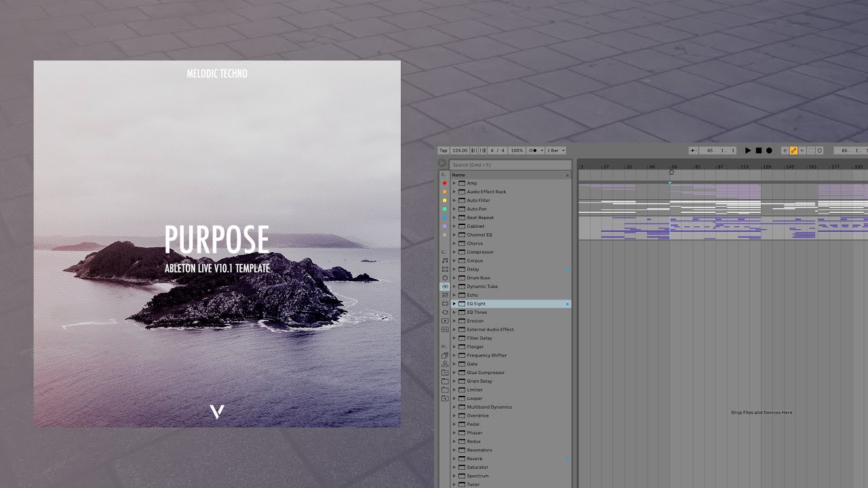Screen dimensions: 868x488
Task: Click the transport Stop button
Action: click(x=759, y=150)
